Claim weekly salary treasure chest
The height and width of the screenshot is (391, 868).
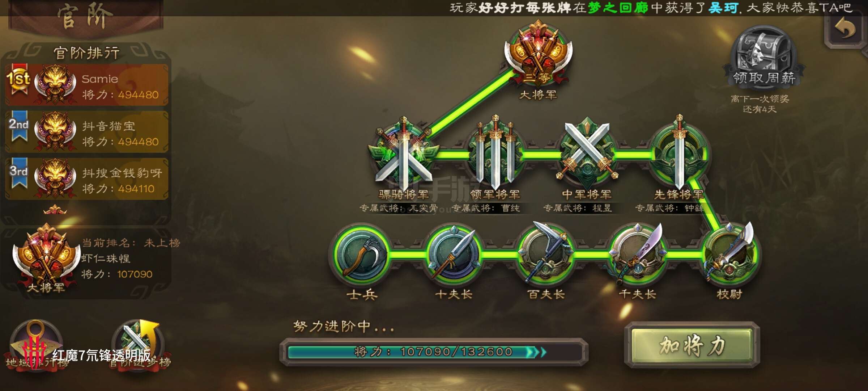(763, 56)
